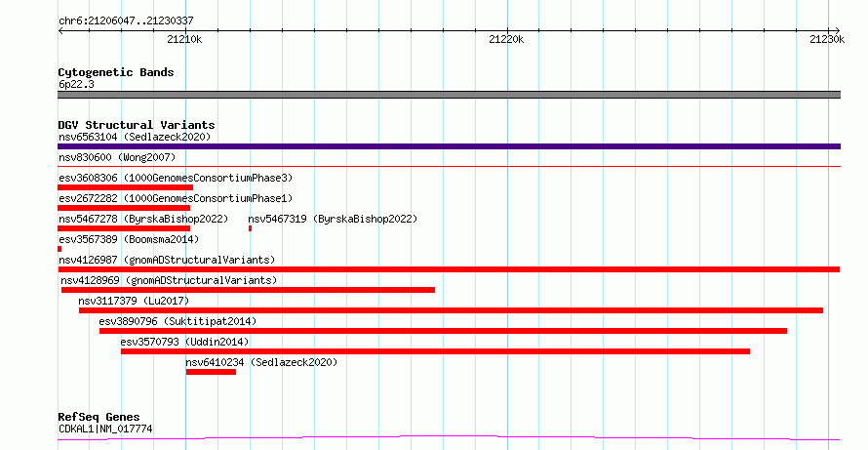868x450 pixels.
Task: Open the nsv830600 (Wong2007) label
Action: [x=117, y=157]
